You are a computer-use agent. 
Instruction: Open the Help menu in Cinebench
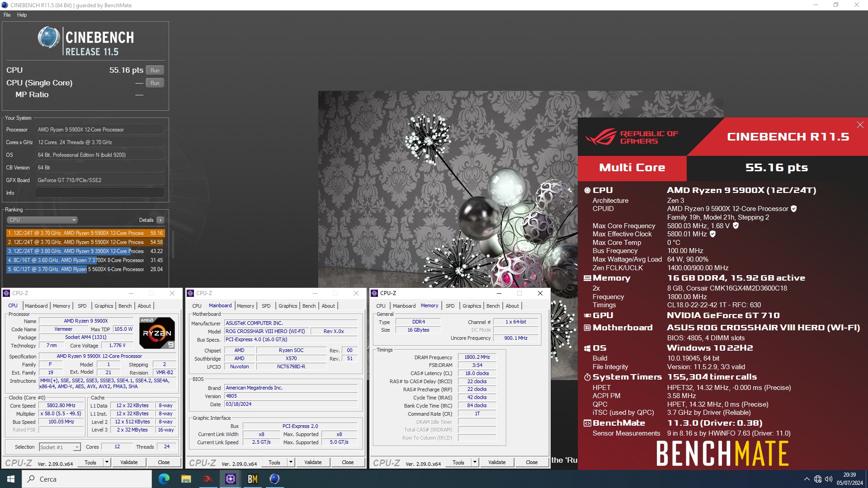pyautogui.click(x=22, y=15)
